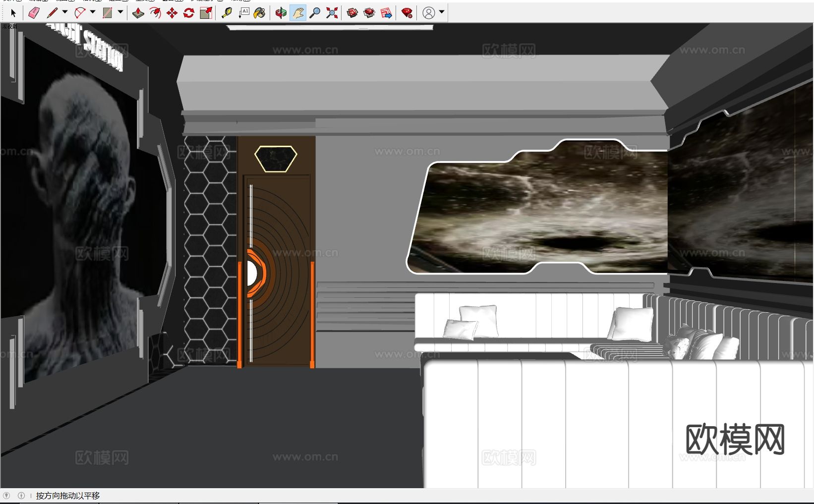Viewport: 814px width, 504px height.
Task: Click the geolocation status bar icon
Action: (6, 495)
